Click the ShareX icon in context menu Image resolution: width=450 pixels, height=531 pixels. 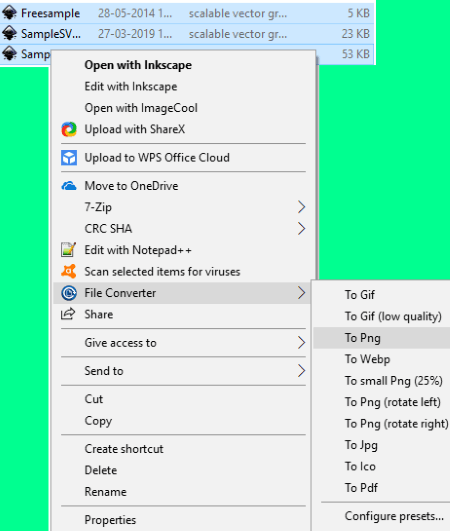(69, 129)
